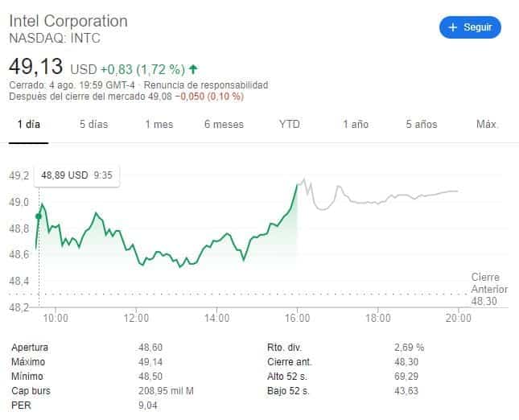The width and height of the screenshot is (519, 420).
Task: Switch to YTD chart range
Action: pyautogui.click(x=290, y=125)
